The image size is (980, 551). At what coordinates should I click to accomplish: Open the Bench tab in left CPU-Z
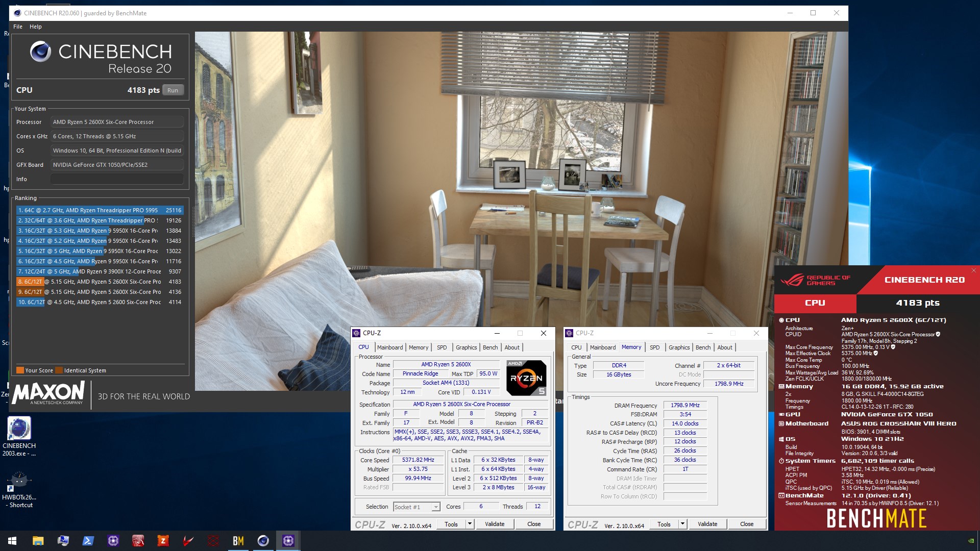(491, 347)
